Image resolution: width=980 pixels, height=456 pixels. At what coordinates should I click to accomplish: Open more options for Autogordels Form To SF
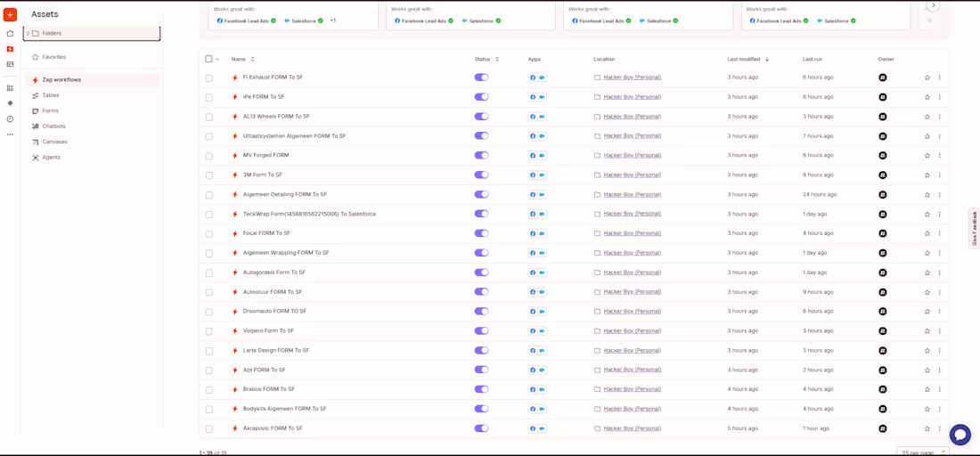[939, 273]
